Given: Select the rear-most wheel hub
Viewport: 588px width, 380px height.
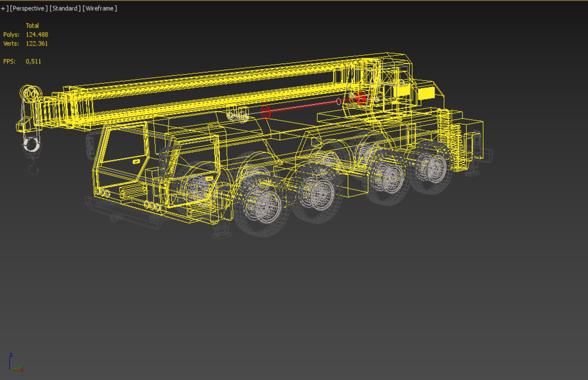Looking at the screenshot, I should 437,169.
